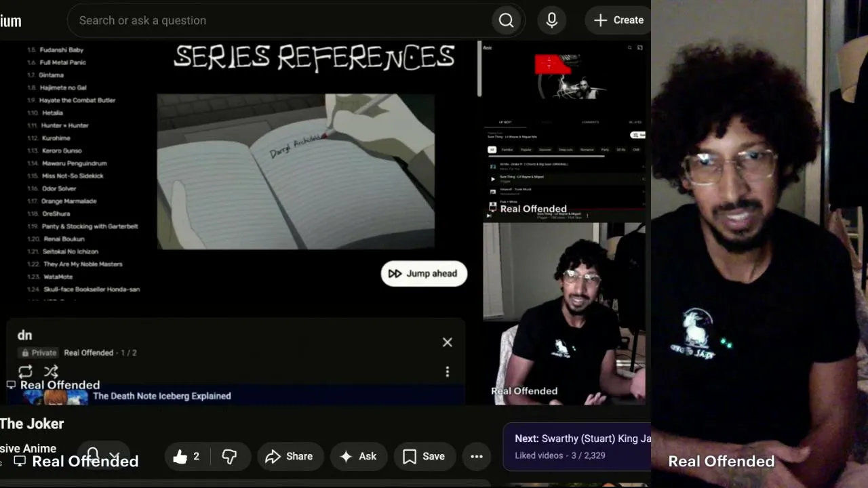868x488 pixels.
Task: Open the 'dn' playlist three-dot menu
Action: pos(448,371)
